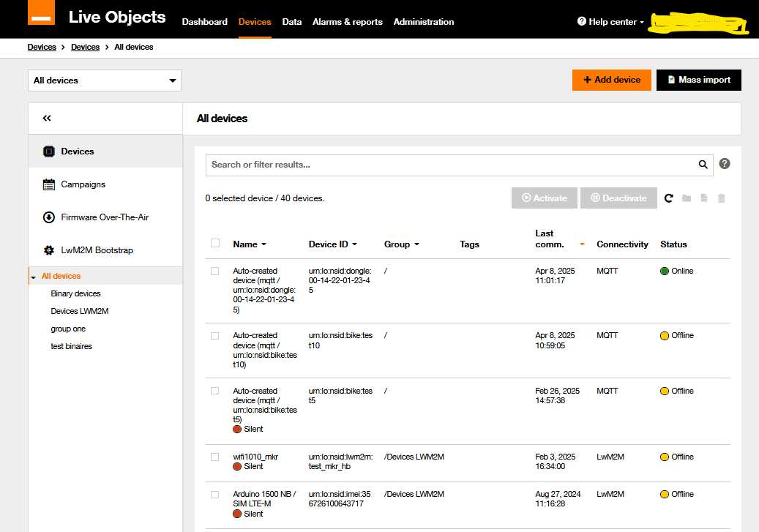Viewport: 759px width, 532px height.
Task: Open Alarms & reports tab
Action: point(348,22)
